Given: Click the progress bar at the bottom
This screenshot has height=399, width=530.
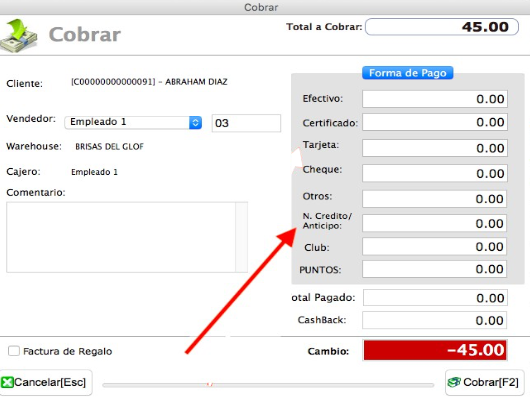Looking at the screenshot, I should (x=268, y=385).
